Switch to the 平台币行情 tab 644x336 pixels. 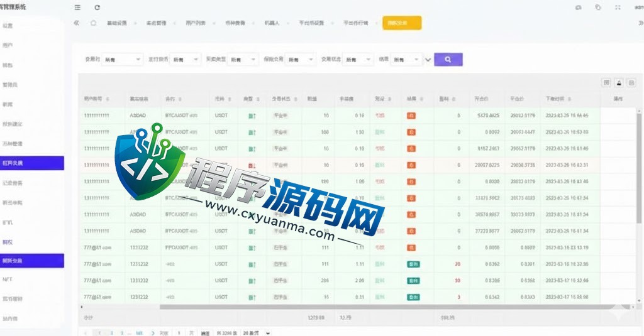[356, 23]
